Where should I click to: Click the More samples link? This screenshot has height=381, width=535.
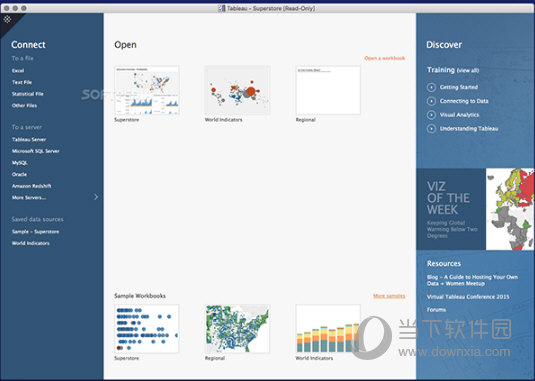click(389, 296)
